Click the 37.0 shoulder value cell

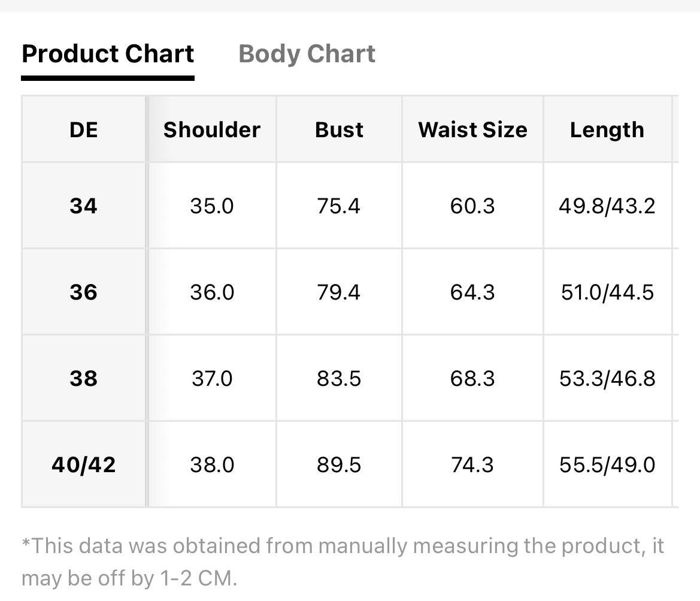pyautogui.click(x=211, y=379)
